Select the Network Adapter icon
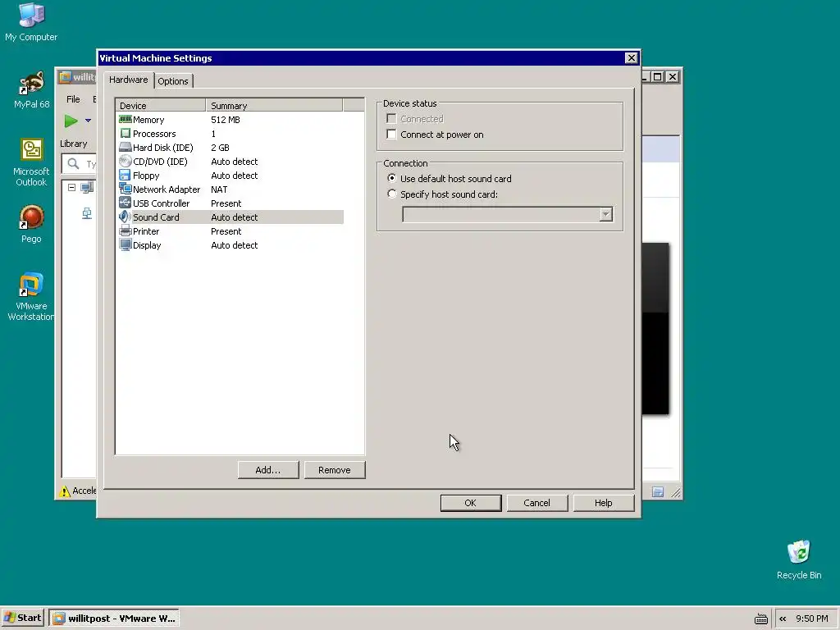 (126, 189)
